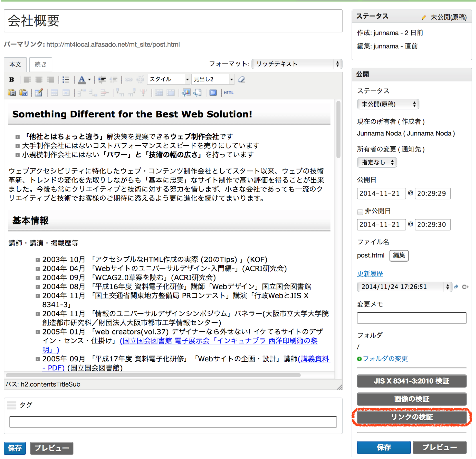Select the plain text paste icon

(x=12, y=92)
